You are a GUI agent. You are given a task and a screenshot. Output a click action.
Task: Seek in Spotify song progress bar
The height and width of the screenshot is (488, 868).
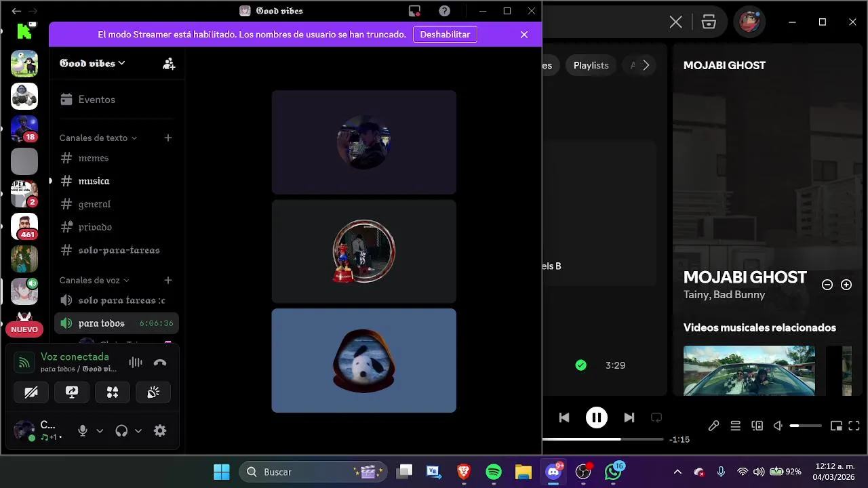click(603, 439)
